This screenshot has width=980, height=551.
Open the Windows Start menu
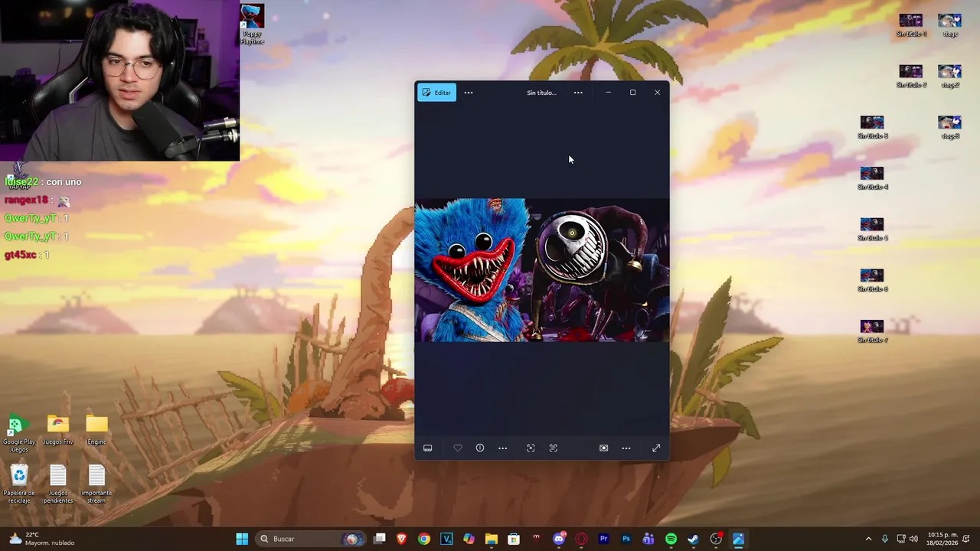click(242, 539)
